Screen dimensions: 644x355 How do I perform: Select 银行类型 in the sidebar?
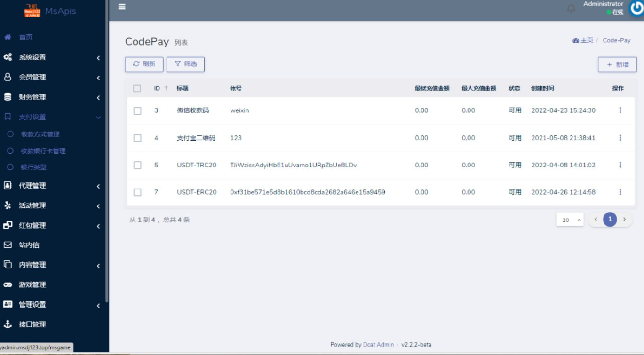click(x=33, y=167)
